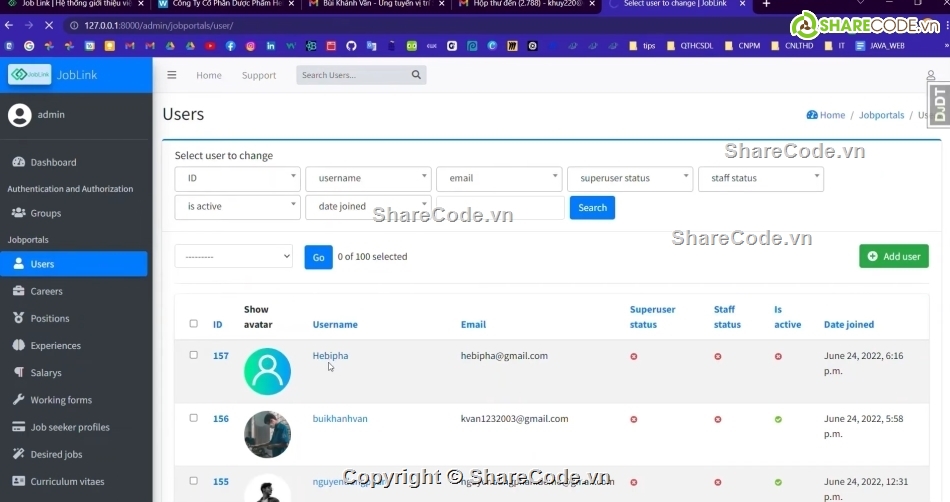Open the JAVA_WEB bookmark
This screenshot has width=950, height=502.
[880, 45]
